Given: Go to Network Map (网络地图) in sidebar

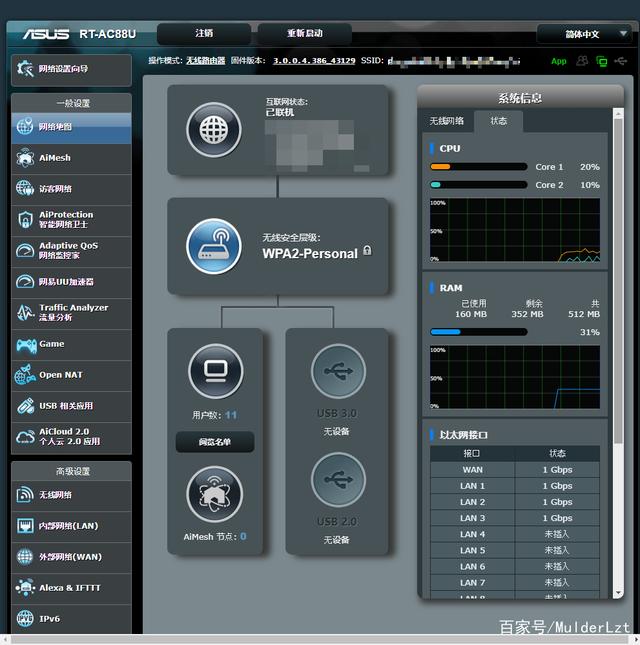Looking at the screenshot, I should [72, 128].
